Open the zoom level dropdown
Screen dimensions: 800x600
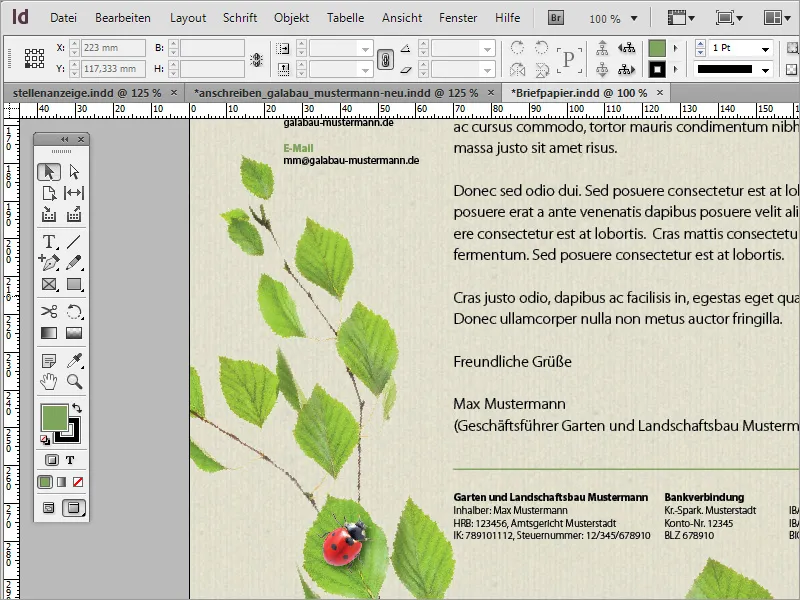pos(634,18)
